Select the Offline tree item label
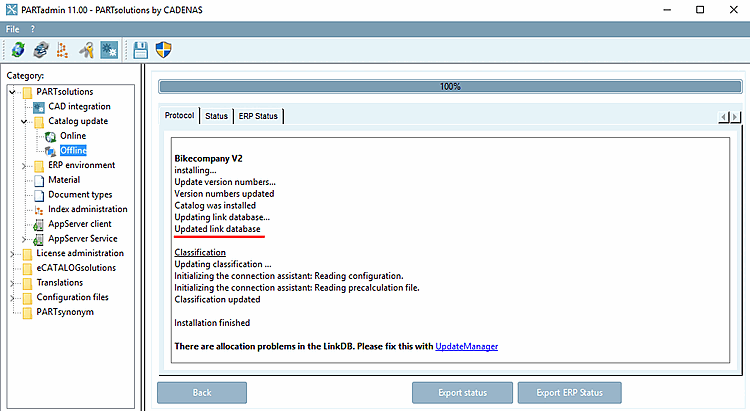This screenshot has height=411, width=750. (x=73, y=151)
